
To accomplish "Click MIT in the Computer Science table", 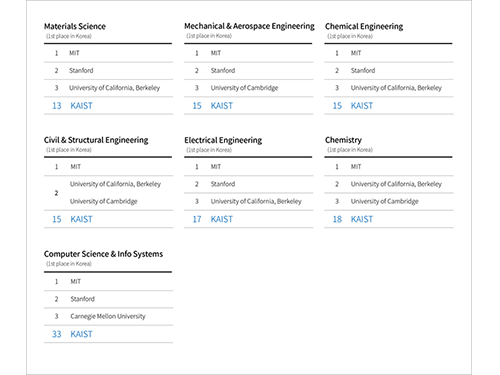I will tap(76, 282).
